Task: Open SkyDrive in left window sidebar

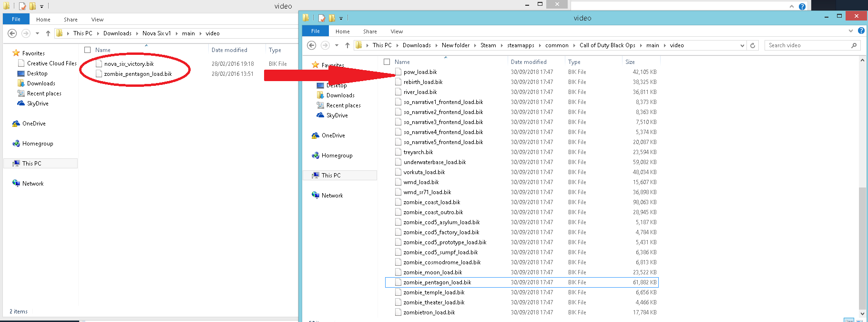Action: (38, 104)
